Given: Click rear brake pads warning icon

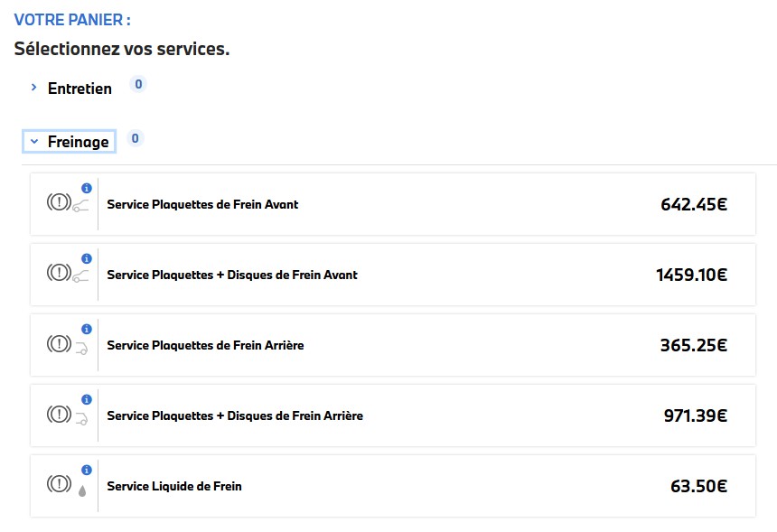Looking at the screenshot, I should point(59,345).
